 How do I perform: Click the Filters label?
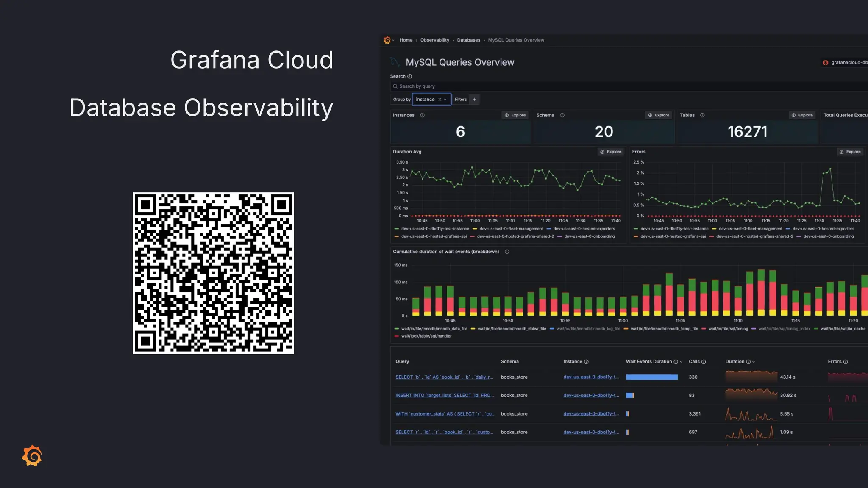pyautogui.click(x=461, y=100)
